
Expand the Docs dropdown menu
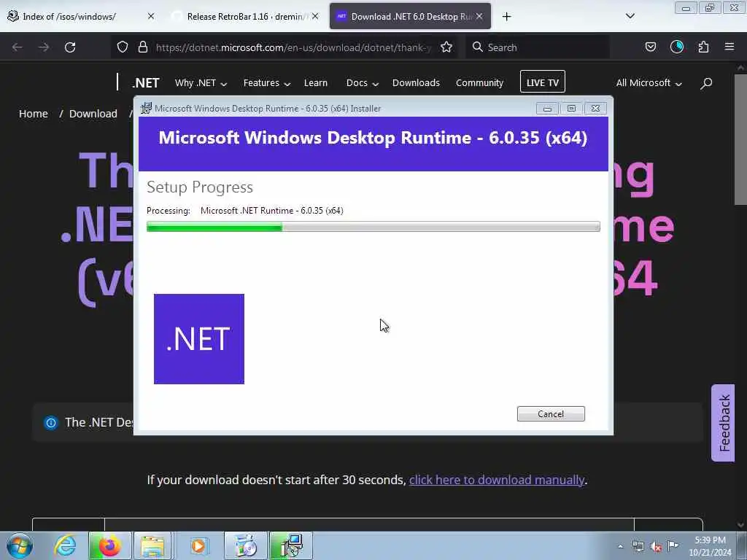pyautogui.click(x=363, y=83)
